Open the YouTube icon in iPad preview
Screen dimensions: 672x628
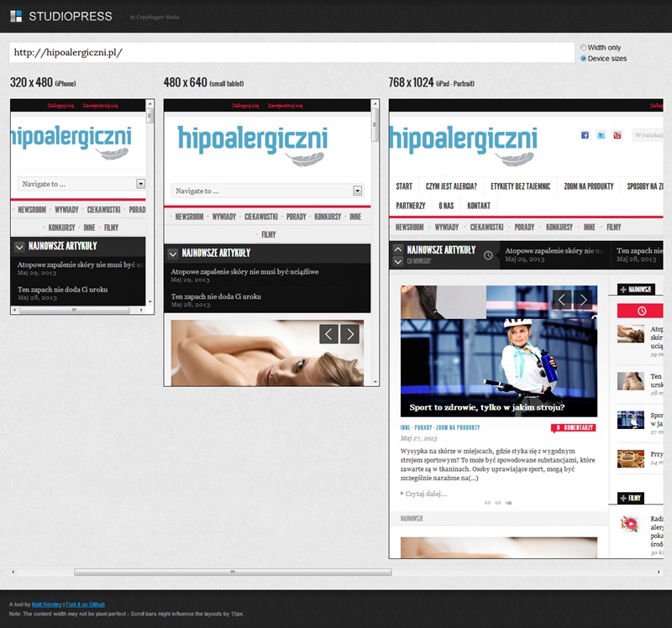[617, 135]
